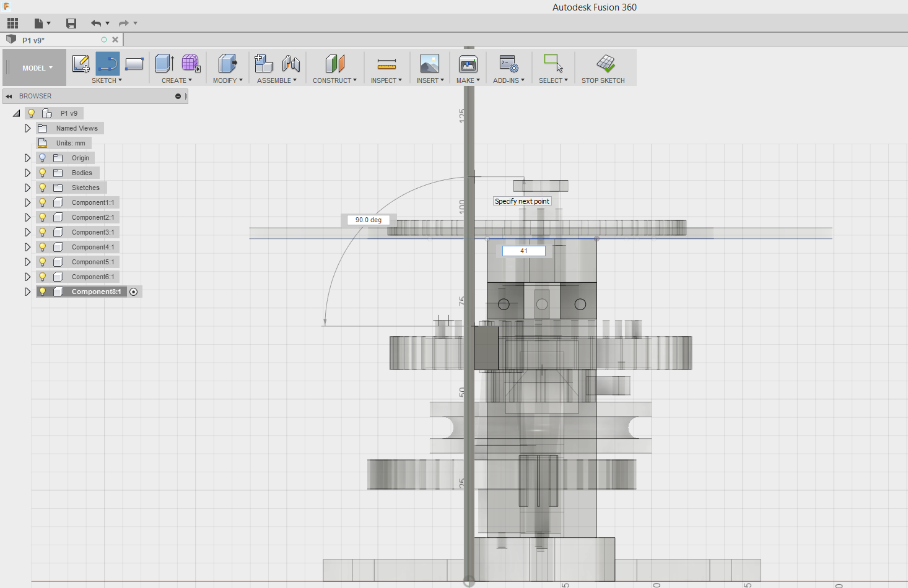Toggle visibility of P1 v9 root

pos(31,113)
